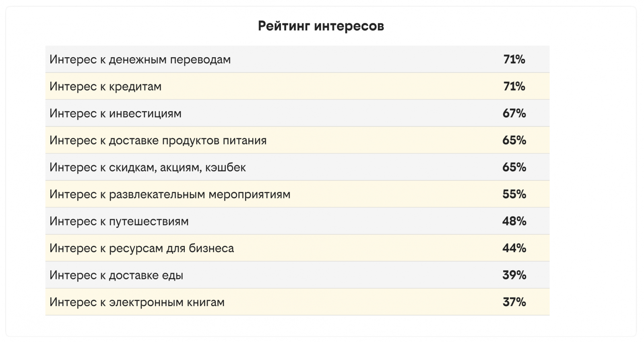Select the 71% value in кредитам row
Viewport: 644px width, 342px height.
click(x=514, y=87)
